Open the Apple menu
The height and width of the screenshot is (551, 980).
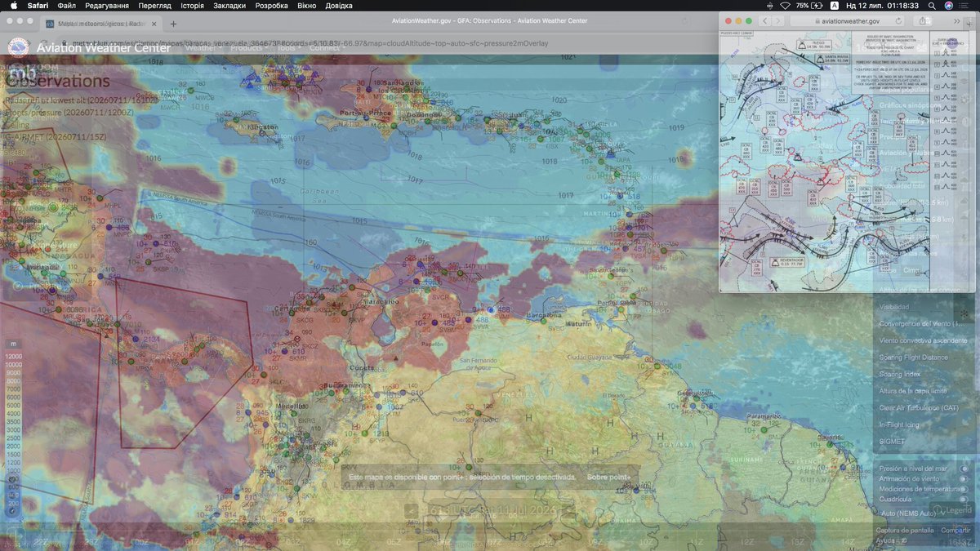point(13,5)
